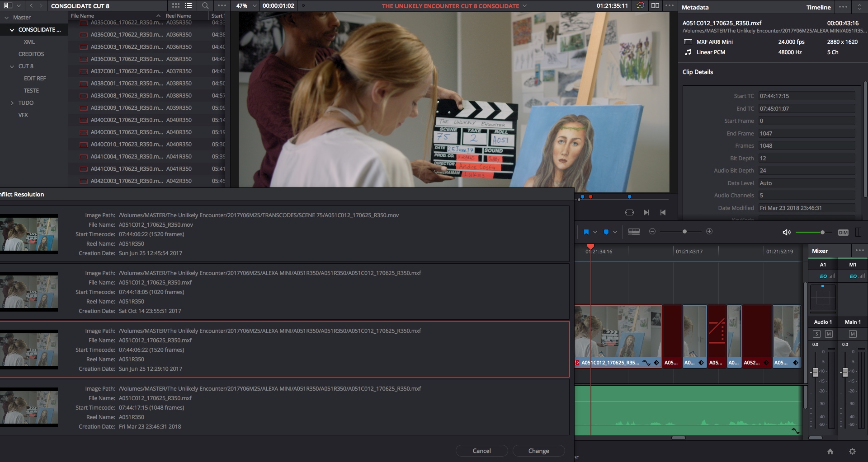Open the marker color dropdown
The image size is (868, 462).
[615, 232]
